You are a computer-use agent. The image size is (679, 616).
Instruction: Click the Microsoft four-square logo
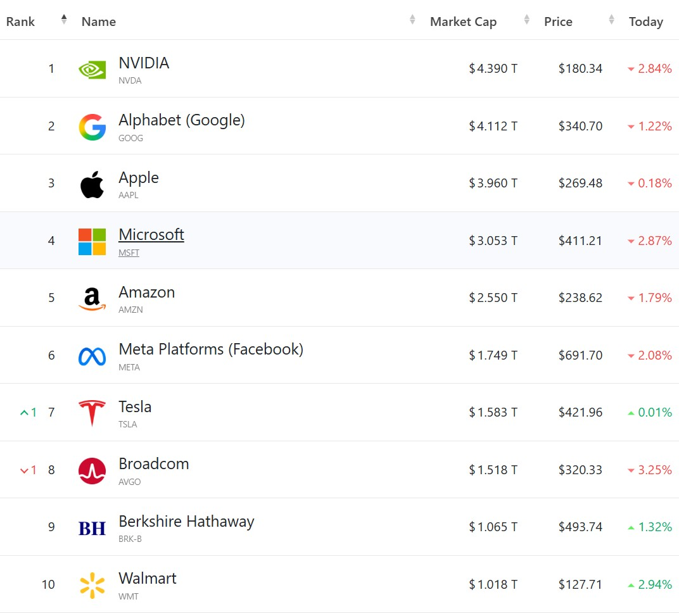[x=92, y=242]
